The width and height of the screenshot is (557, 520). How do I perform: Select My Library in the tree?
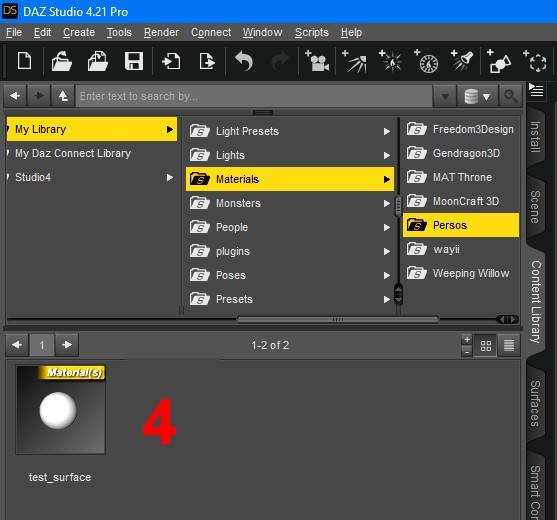point(92,129)
